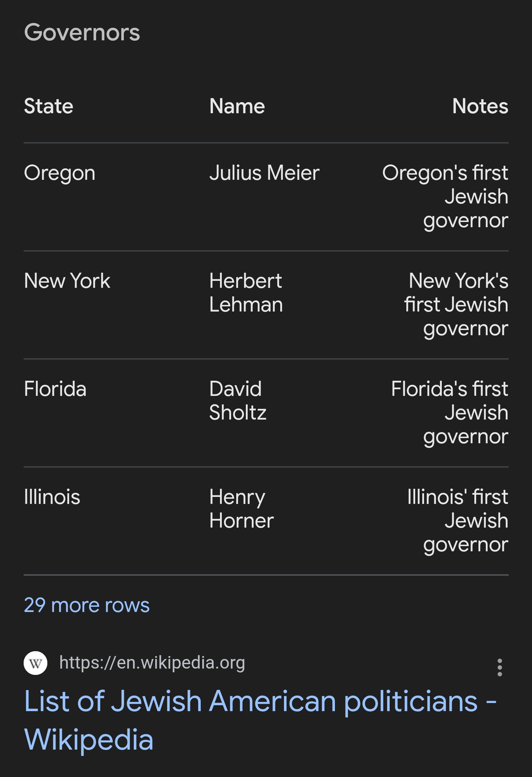The height and width of the screenshot is (777, 532).
Task: Click Oregon's first Jewish governor note
Action: click(455, 196)
